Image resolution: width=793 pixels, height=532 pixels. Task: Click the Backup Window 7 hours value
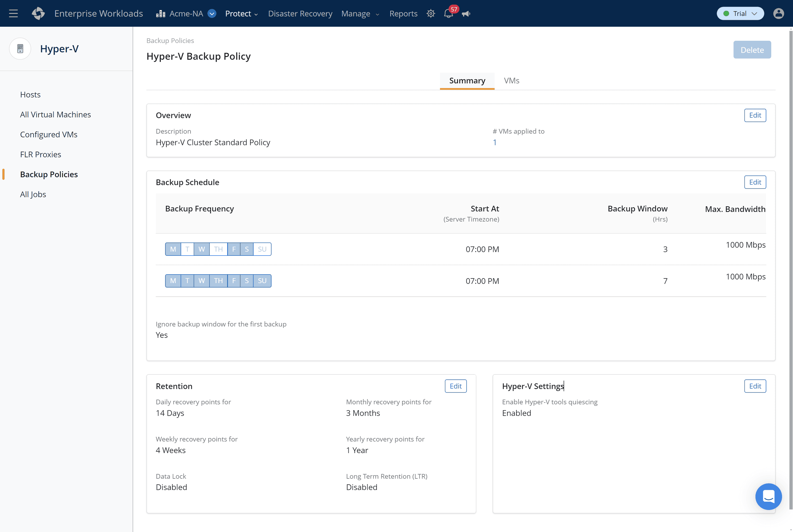click(665, 281)
